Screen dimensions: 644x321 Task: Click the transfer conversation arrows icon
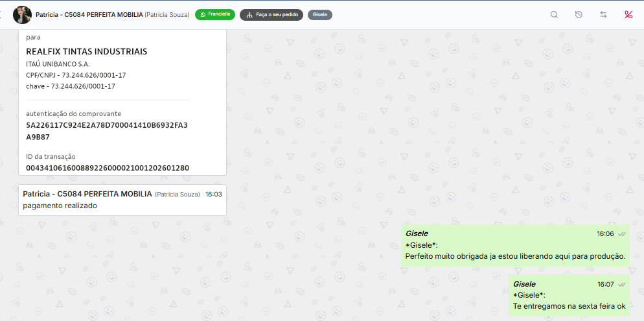603,15
